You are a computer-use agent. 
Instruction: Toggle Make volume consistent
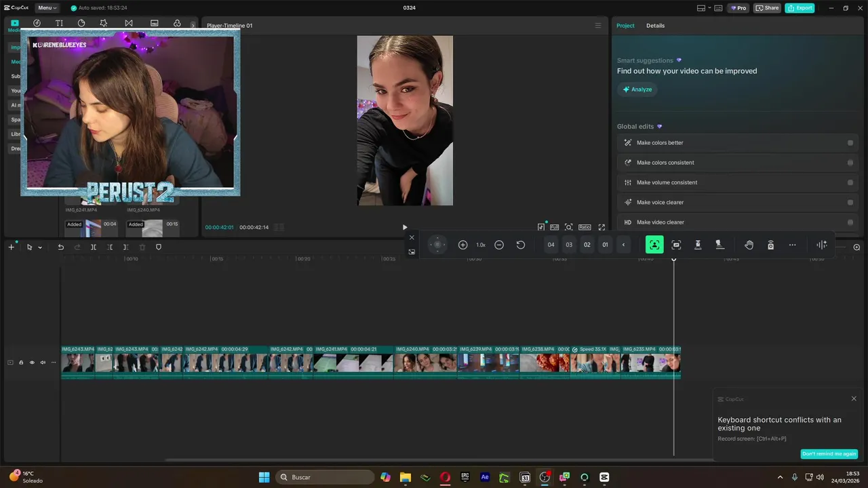tap(850, 182)
